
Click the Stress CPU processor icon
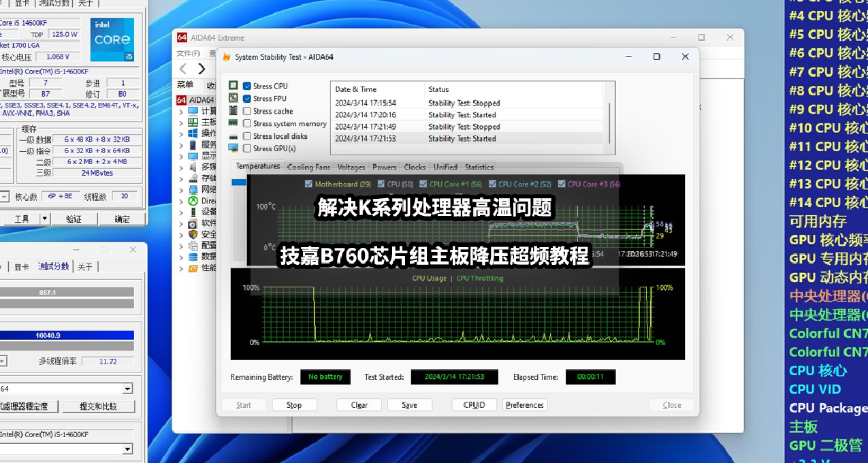point(234,86)
